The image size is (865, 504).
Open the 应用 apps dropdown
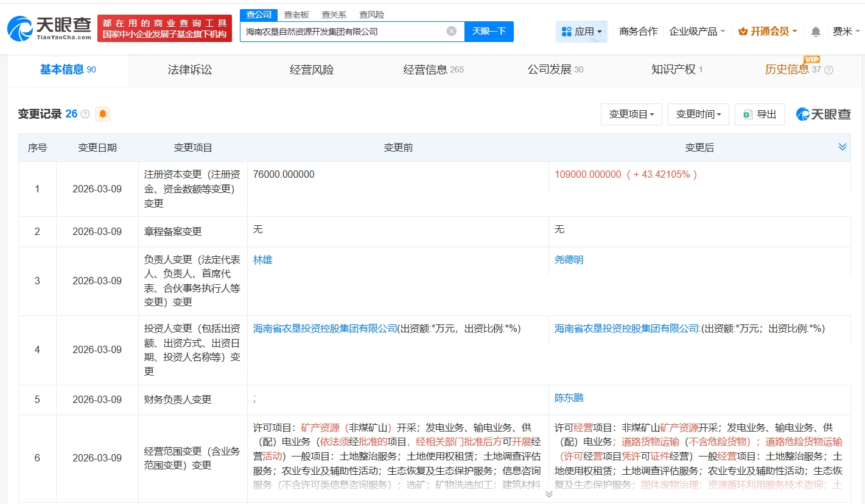[581, 32]
